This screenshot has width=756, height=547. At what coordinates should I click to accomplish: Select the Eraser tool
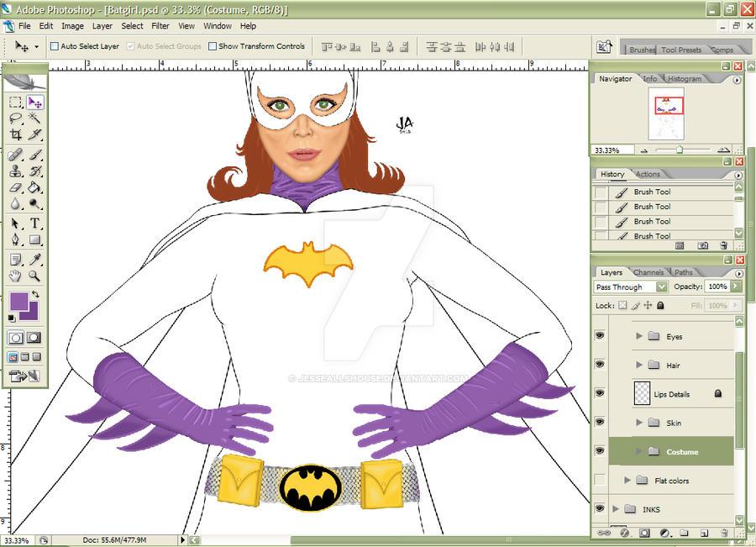tap(15, 187)
